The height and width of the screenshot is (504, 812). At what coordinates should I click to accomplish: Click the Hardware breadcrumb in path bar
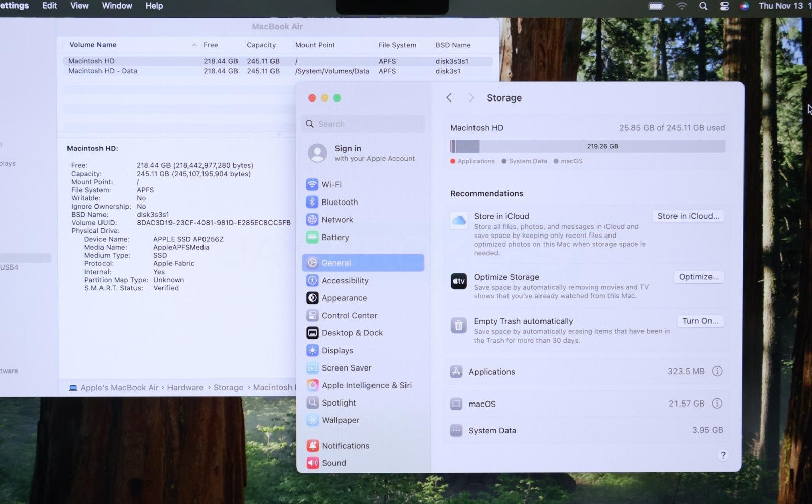click(185, 387)
